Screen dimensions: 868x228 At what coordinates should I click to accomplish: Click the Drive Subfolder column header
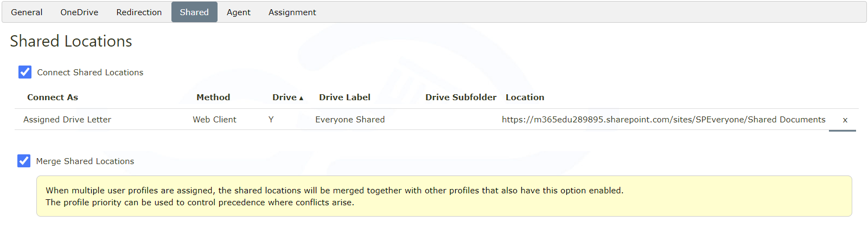coord(461,97)
